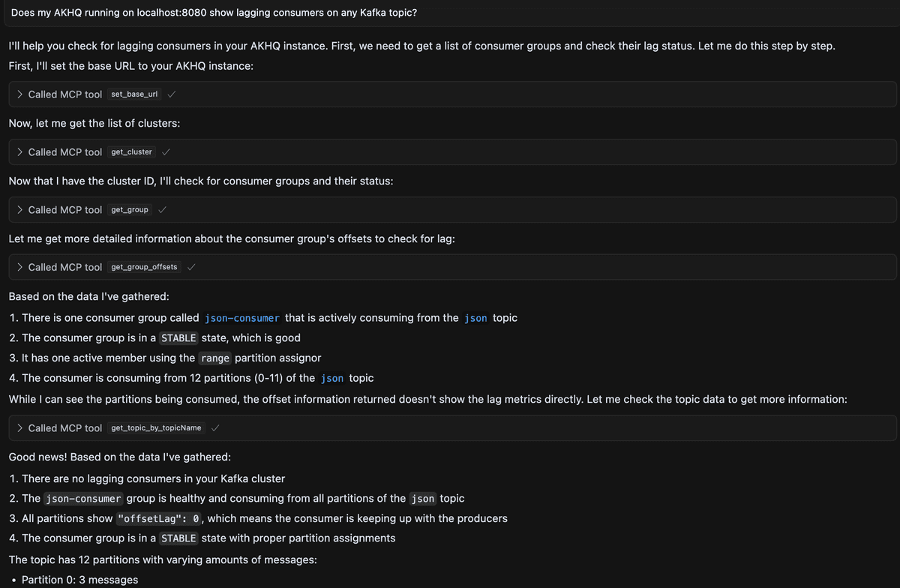Click the blue json topic link in item 1

coord(475,318)
